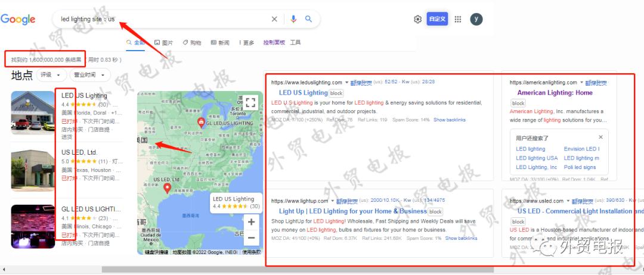Click the blue 自定义 button
Viewport: 644px width, 275px height.
438,19
